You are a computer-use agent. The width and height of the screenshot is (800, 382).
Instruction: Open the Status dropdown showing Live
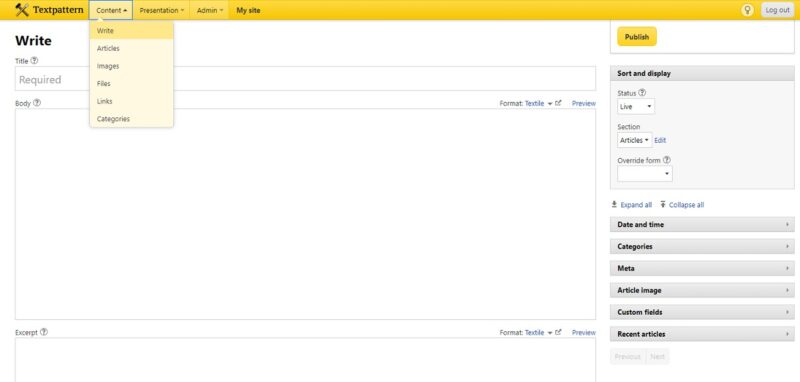click(x=636, y=107)
